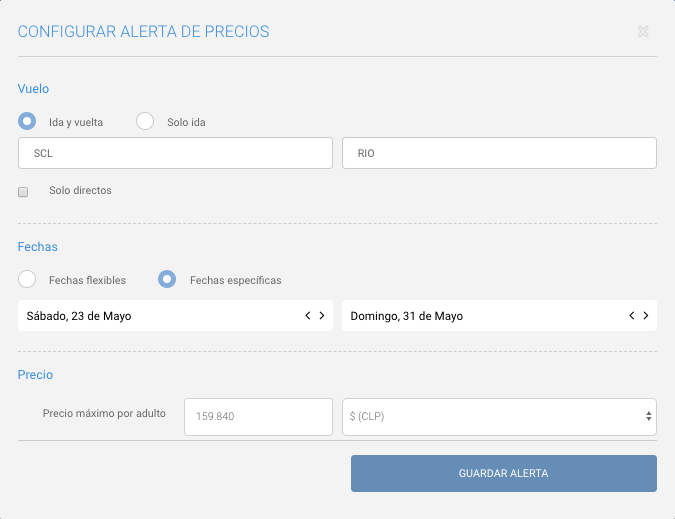
Task: Advance return date to next day
Action: tap(646, 315)
